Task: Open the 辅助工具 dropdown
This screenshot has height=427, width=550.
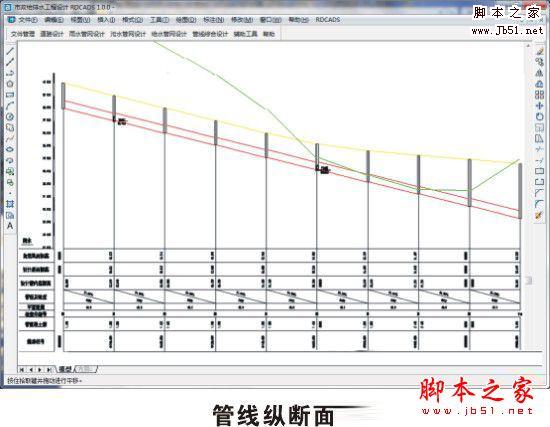Action: pos(246,34)
